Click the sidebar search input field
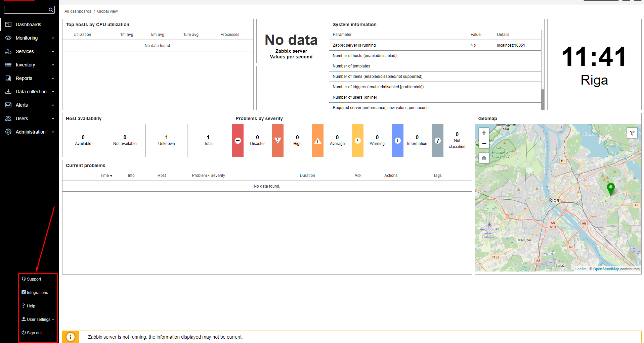The image size is (644, 343). (29, 10)
